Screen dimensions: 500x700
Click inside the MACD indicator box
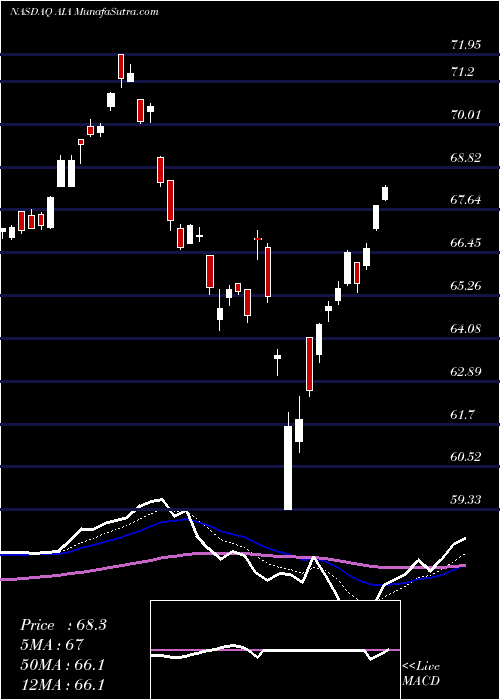click(x=275, y=650)
